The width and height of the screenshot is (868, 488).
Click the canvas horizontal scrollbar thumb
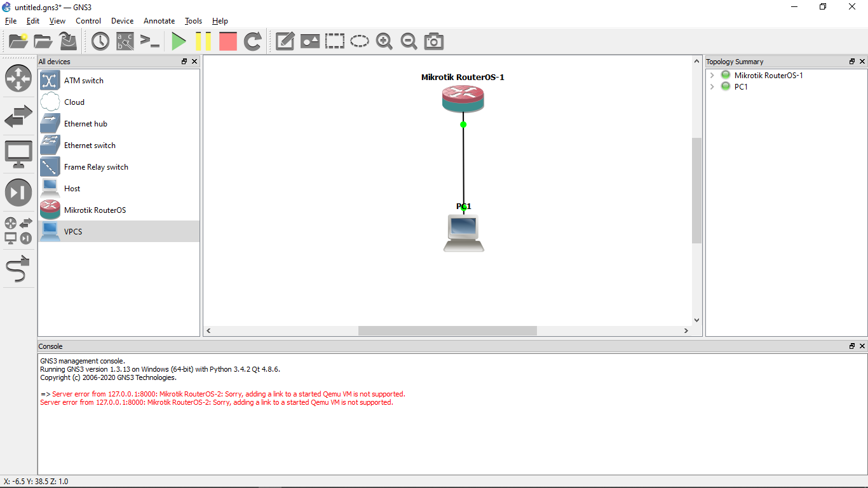(447, 331)
